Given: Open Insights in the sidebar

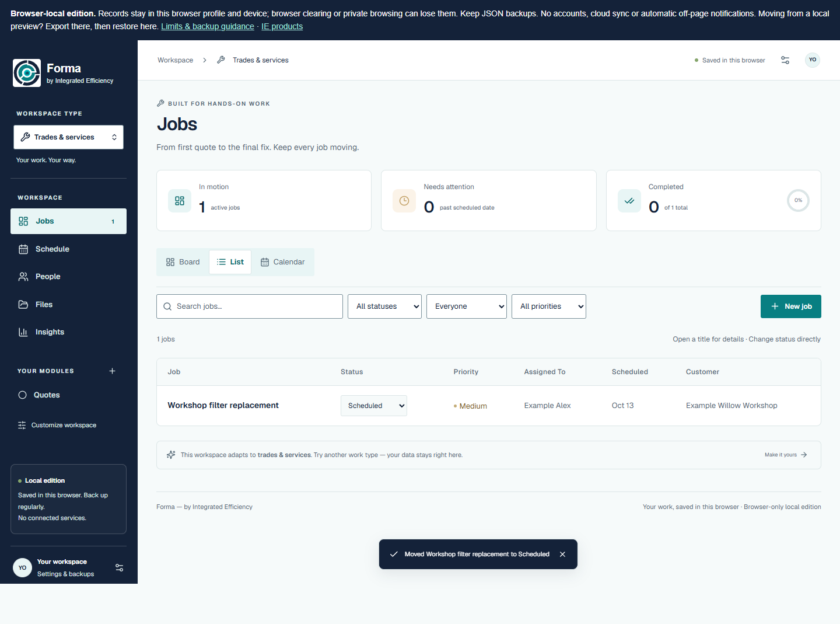Looking at the screenshot, I should click(x=68, y=332).
